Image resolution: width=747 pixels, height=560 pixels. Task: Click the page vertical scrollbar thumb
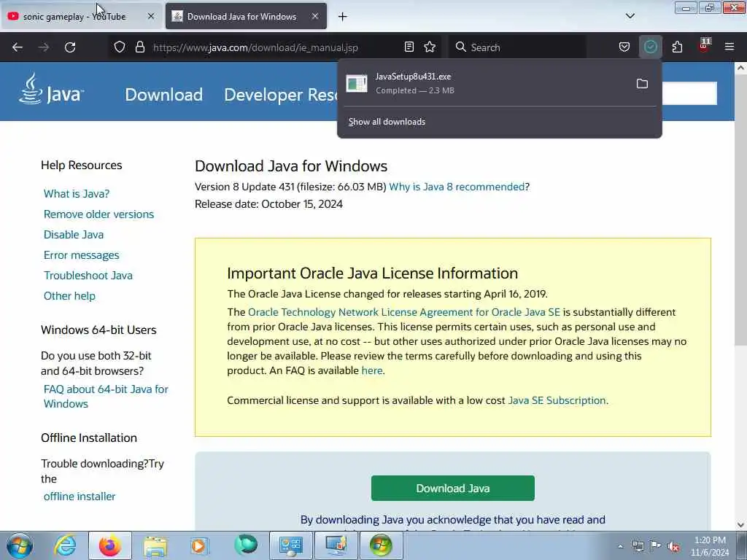[x=740, y=211]
